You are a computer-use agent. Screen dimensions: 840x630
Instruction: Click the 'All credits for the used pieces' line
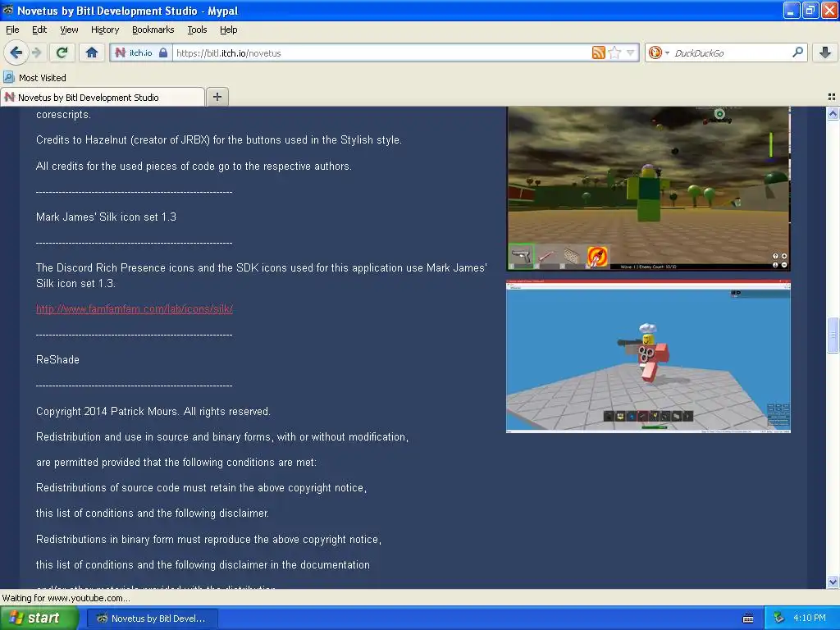tap(194, 166)
